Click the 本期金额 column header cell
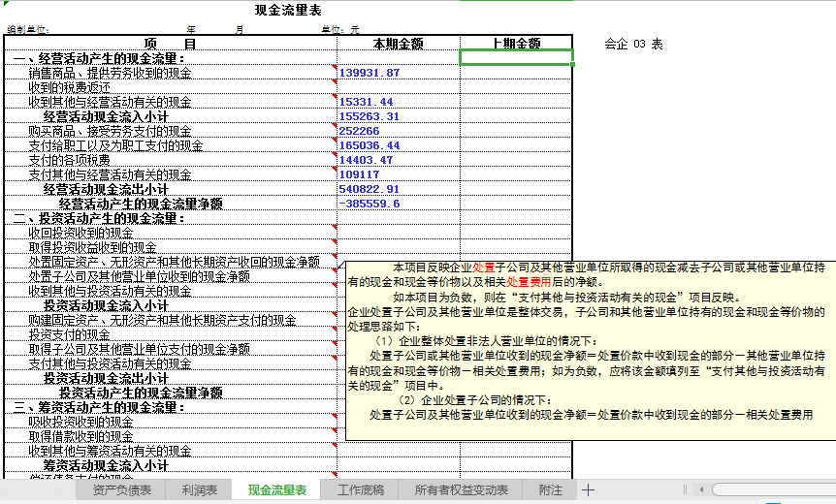This screenshot has height=504, width=836. click(x=399, y=44)
